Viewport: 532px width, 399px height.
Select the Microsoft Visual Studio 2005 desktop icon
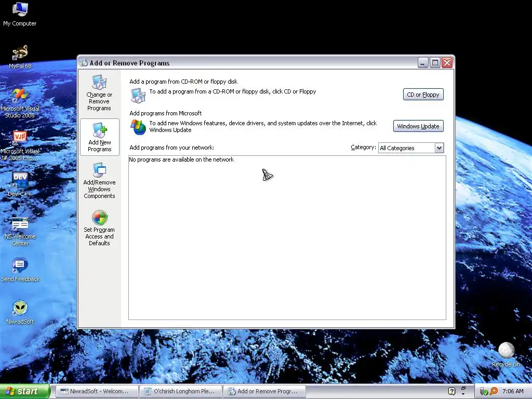20,103
